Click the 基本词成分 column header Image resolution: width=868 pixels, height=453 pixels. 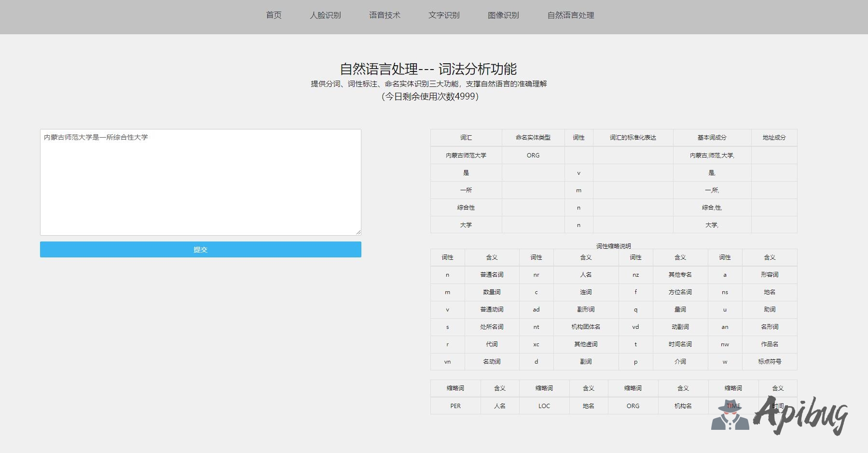[712, 138]
